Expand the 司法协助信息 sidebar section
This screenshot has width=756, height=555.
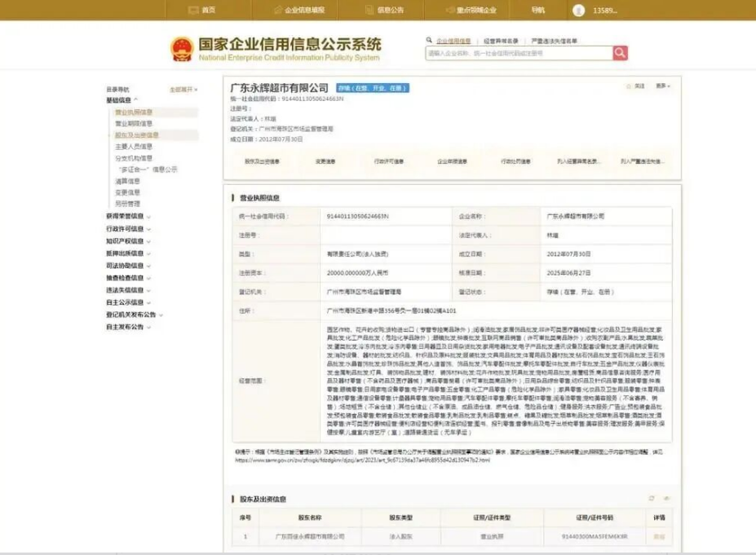[x=129, y=266]
